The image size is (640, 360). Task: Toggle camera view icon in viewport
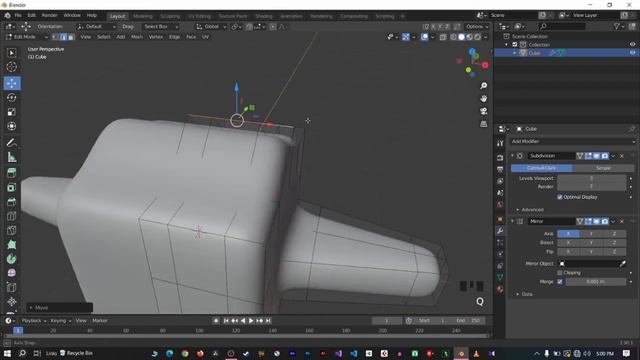[x=484, y=111]
